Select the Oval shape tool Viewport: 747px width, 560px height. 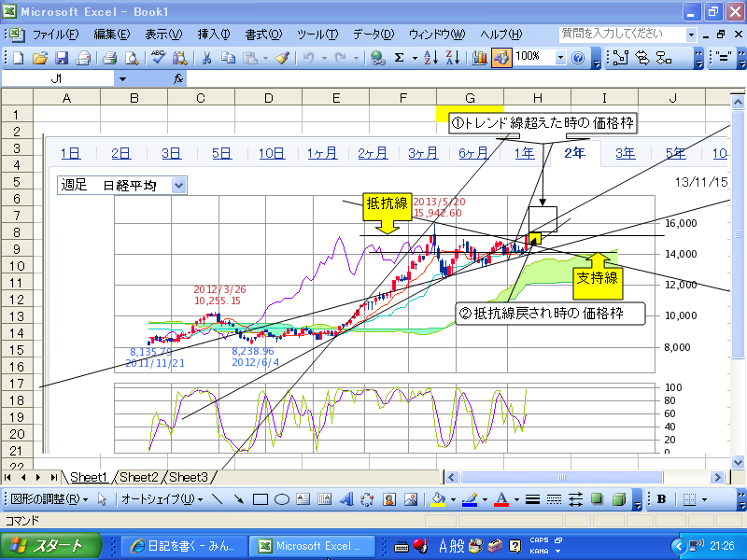coord(282,499)
